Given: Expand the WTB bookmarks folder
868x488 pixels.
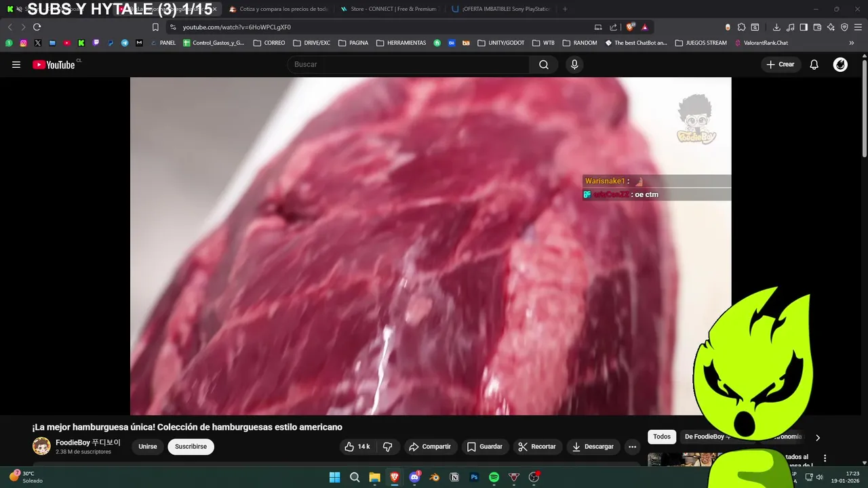Looking at the screenshot, I should [544, 43].
